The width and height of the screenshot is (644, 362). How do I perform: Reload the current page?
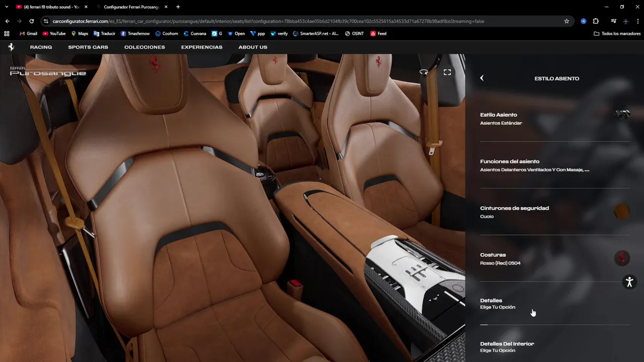tap(32, 21)
